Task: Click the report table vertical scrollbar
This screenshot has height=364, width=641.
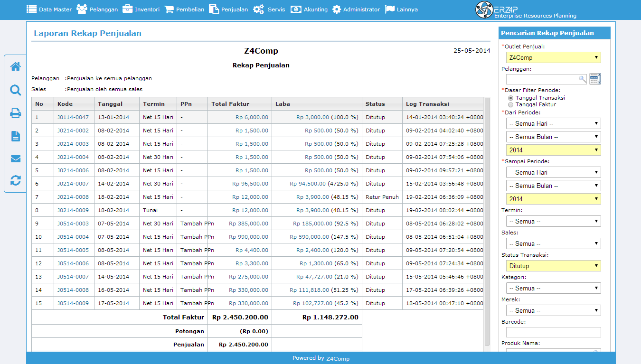Action: click(x=487, y=222)
